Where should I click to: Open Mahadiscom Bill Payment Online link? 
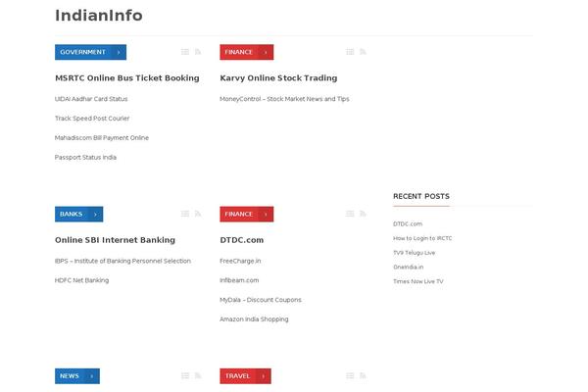coord(102,138)
